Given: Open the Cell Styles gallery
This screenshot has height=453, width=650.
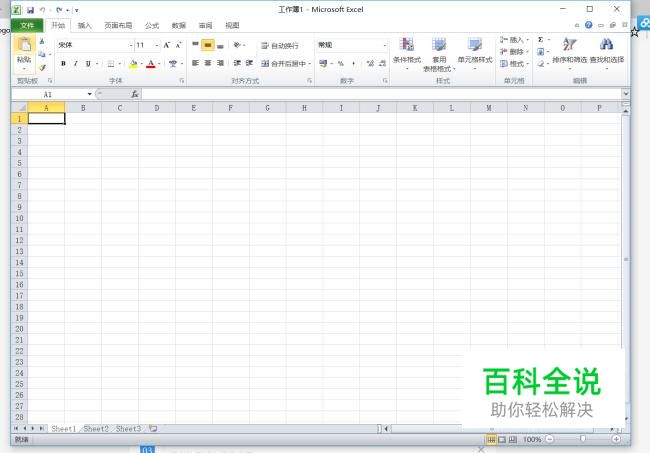Looking at the screenshot, I should click(475, 54).
